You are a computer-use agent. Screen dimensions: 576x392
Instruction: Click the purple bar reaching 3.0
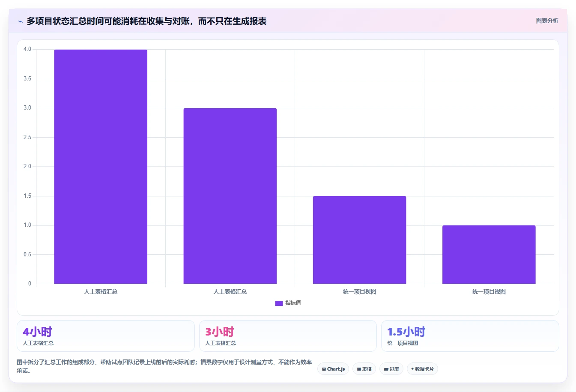[x=230, y=196]
